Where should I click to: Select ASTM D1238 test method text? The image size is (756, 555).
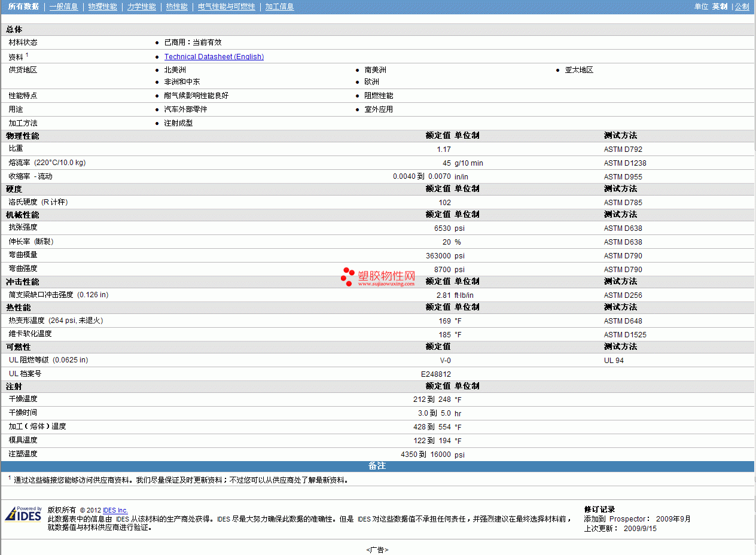coord(625,163)
